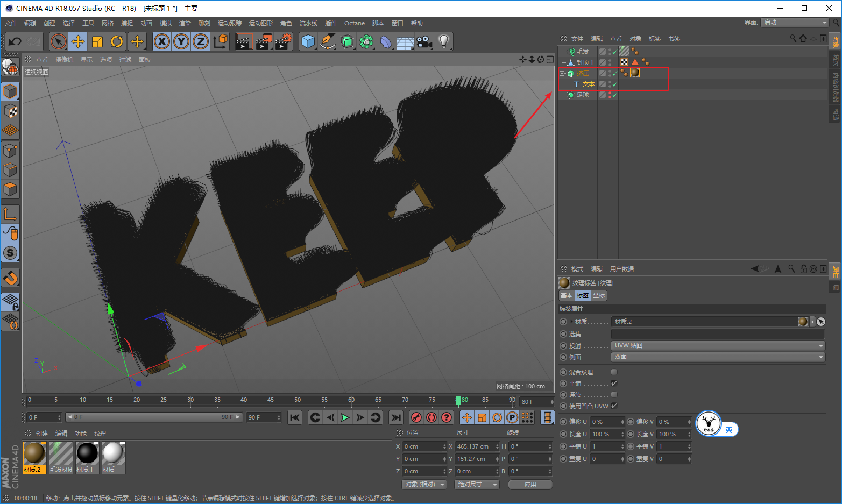Toggle visibility dots of 封顶 1 object
The width and height of the screenshot is (842, 504).
click(610, 62)
